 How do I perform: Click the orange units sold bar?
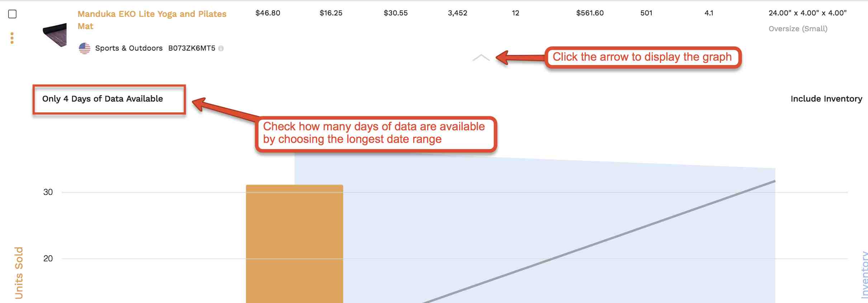pyautogui.click(x=294, y=244)
